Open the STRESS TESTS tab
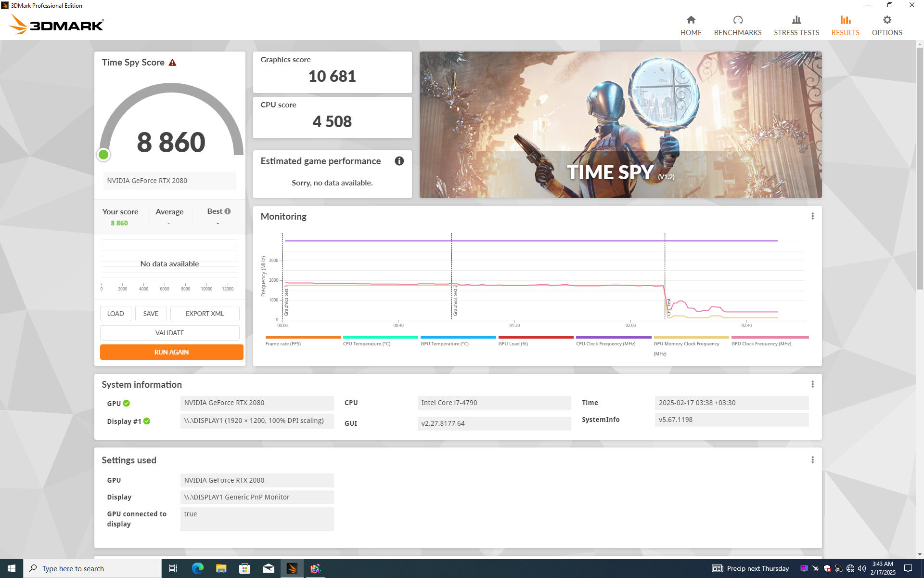This screenshot has width=924, height=578. (x=796, y=26)
